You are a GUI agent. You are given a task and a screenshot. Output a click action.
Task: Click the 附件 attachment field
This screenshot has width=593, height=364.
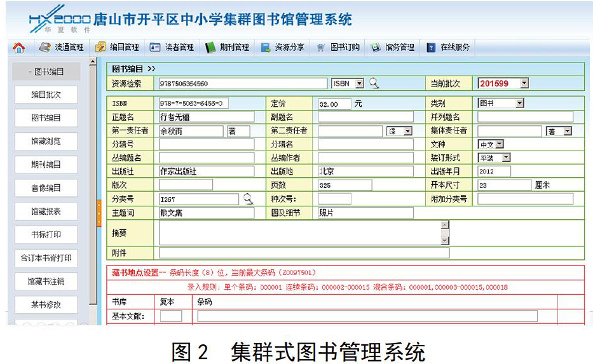coord(304,253)
